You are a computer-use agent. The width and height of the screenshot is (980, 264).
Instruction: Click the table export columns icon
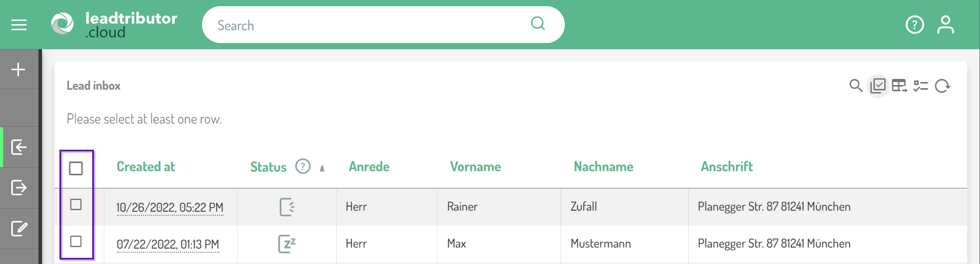point(900,86)
